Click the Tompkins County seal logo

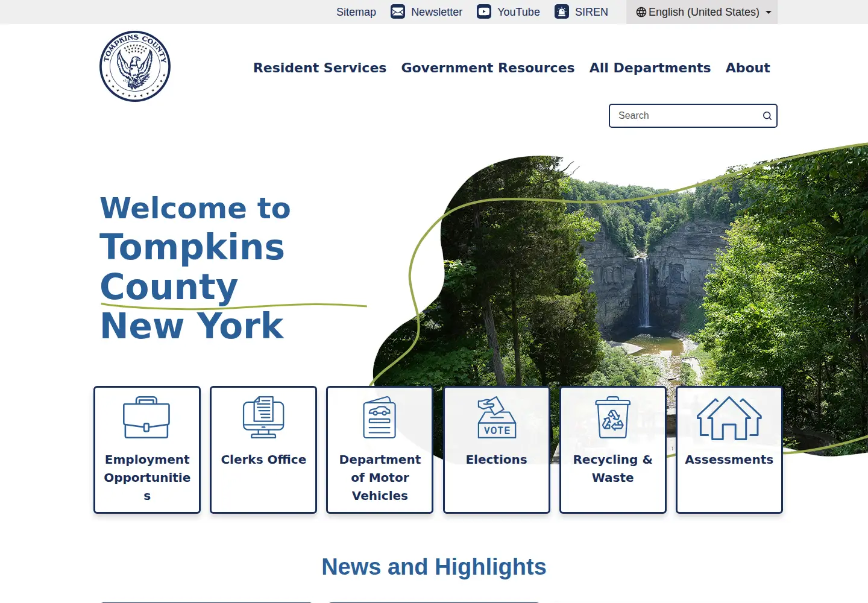135,66
